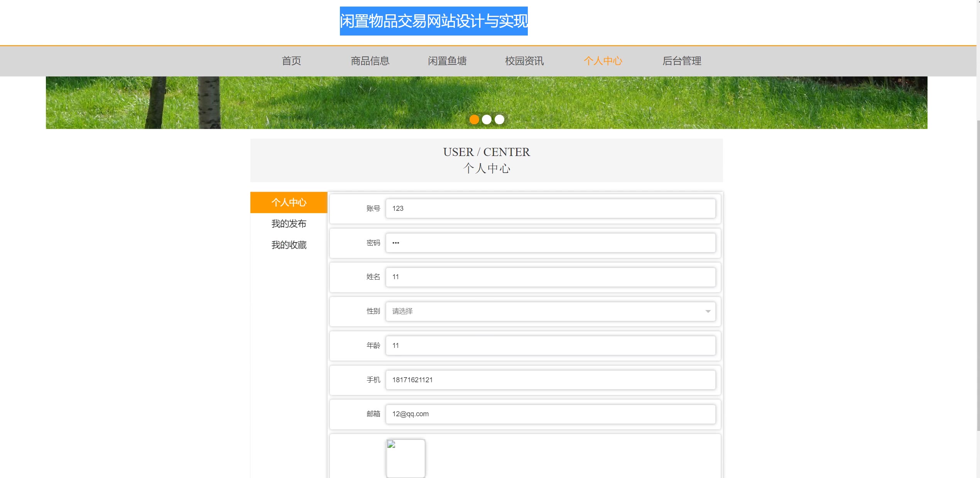The image size is (980, 478).
Task: Open the 性别 请选择 select box
Action: (x=550, y=311)
